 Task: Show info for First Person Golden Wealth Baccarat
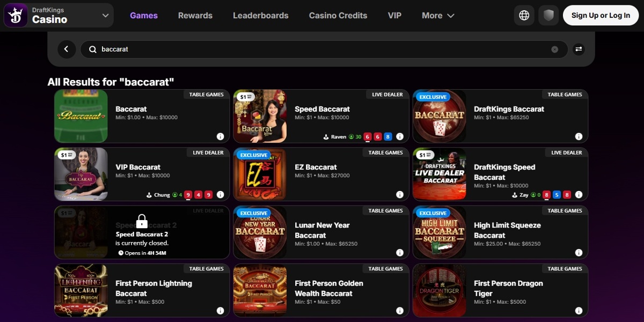(399, 311)
